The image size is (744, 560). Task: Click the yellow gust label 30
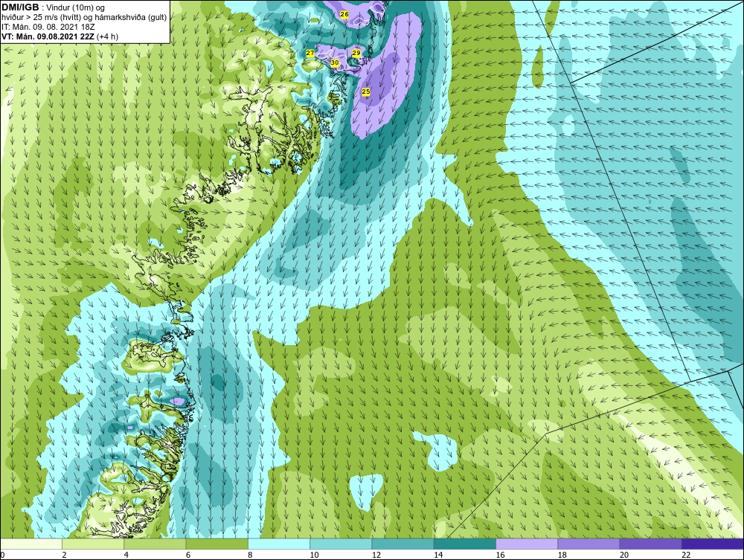pos(335,62)
